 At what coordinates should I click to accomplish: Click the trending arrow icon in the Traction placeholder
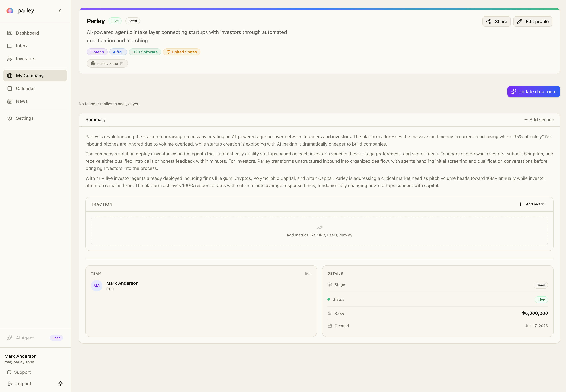319,228
